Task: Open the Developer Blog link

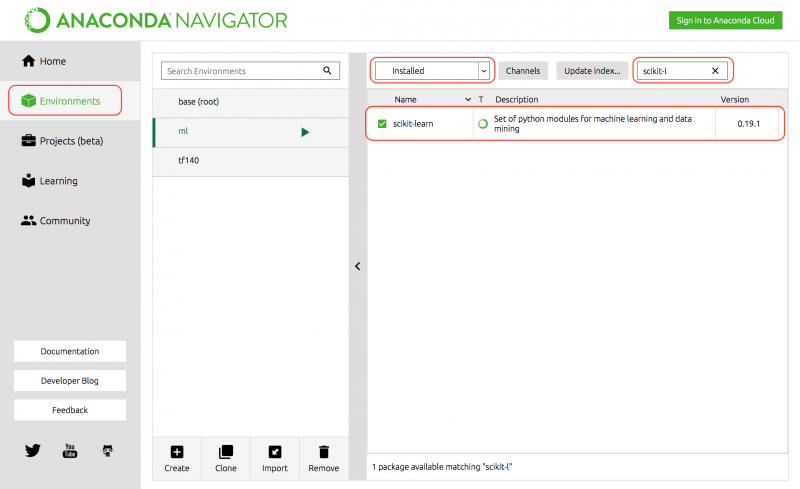Action: pos(70,381)
